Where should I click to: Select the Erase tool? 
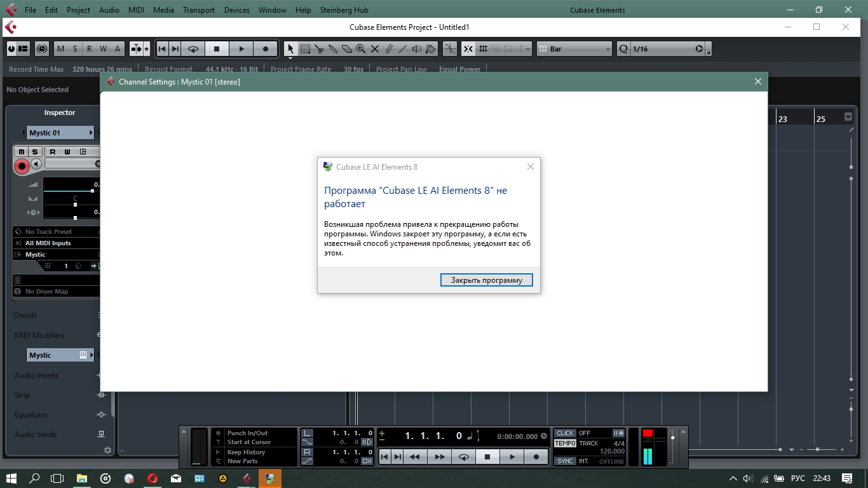347,49
